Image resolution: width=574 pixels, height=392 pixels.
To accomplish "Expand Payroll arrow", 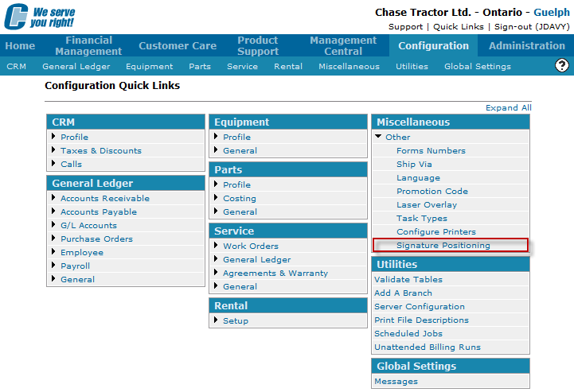I will coord(53,266).
